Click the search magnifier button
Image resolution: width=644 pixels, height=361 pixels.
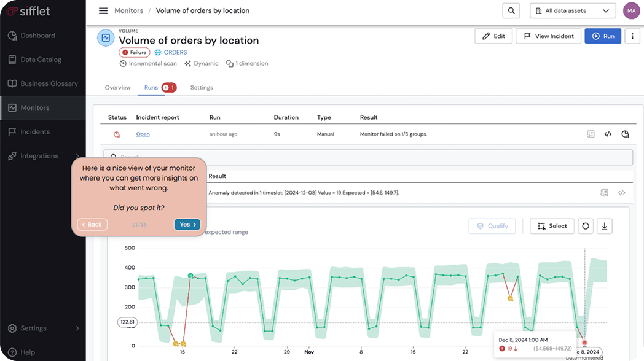click(x=511, y=10)
